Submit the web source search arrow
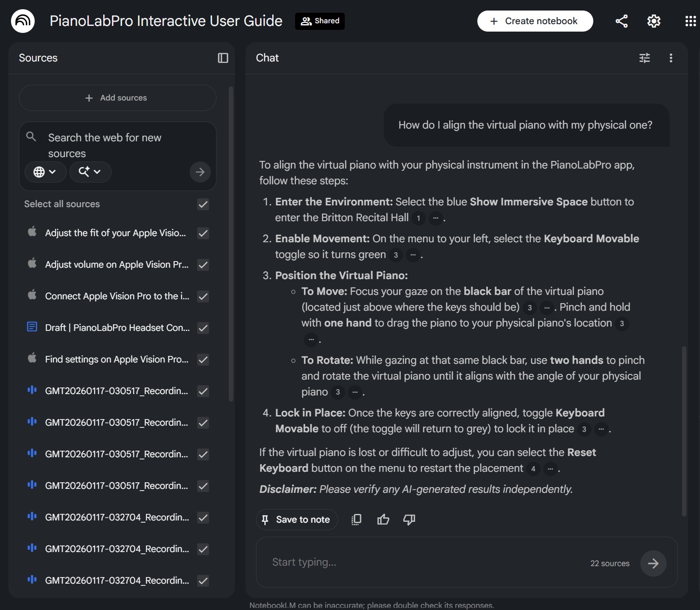This screenshot has width=700, height=610. (x=200, y=172)
